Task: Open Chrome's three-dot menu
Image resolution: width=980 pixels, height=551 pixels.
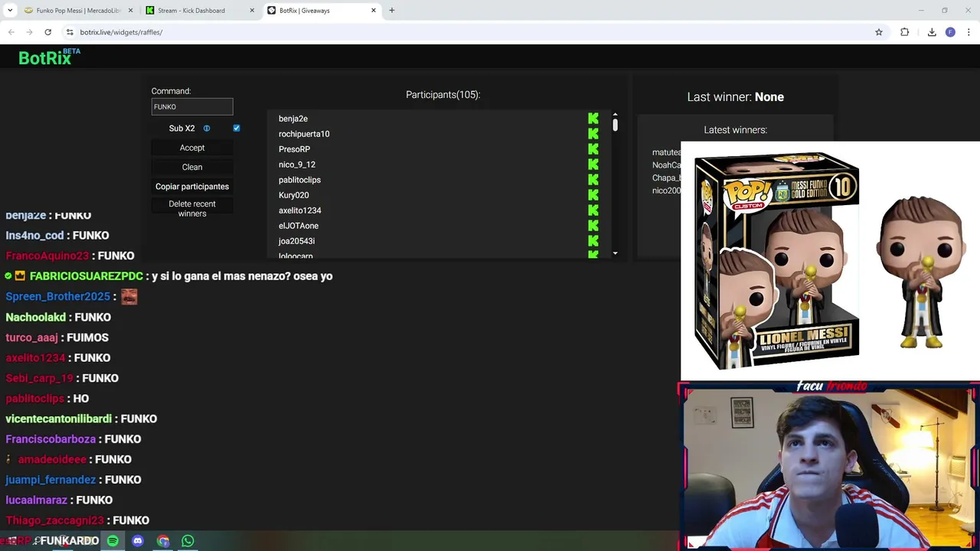Action: click(x=969, y=32)
